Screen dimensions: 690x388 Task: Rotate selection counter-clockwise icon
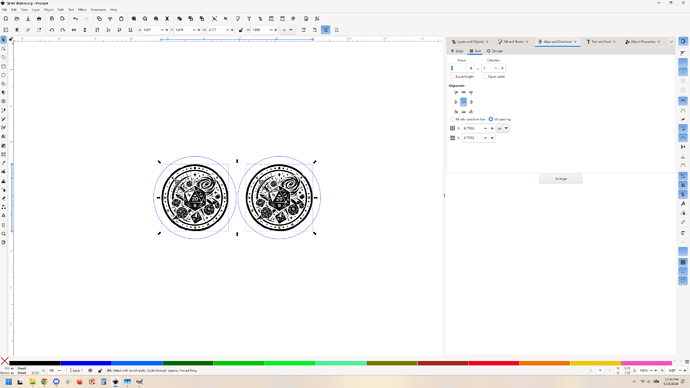51,30
